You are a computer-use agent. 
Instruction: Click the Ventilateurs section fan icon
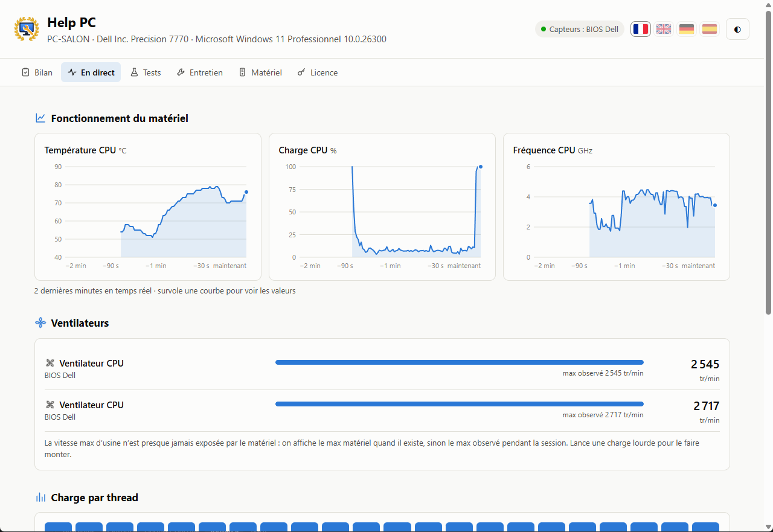click(x=40, y=323)
